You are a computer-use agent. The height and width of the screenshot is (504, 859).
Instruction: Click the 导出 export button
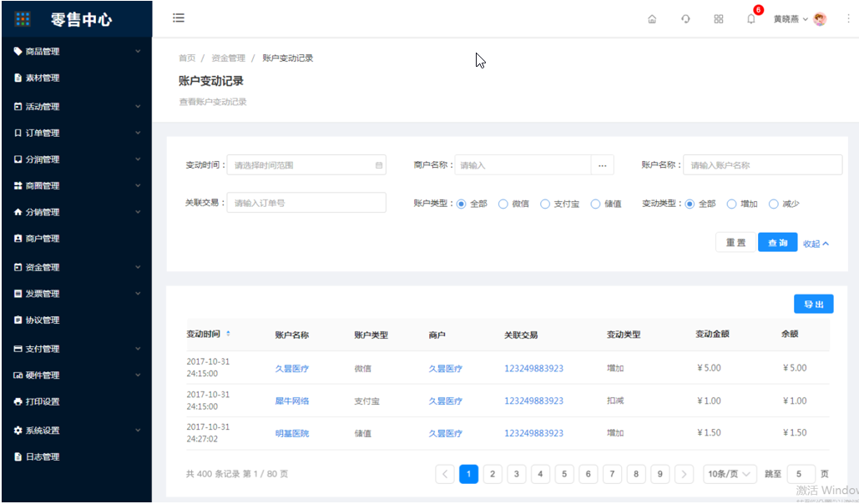click(x=814, y=304)
